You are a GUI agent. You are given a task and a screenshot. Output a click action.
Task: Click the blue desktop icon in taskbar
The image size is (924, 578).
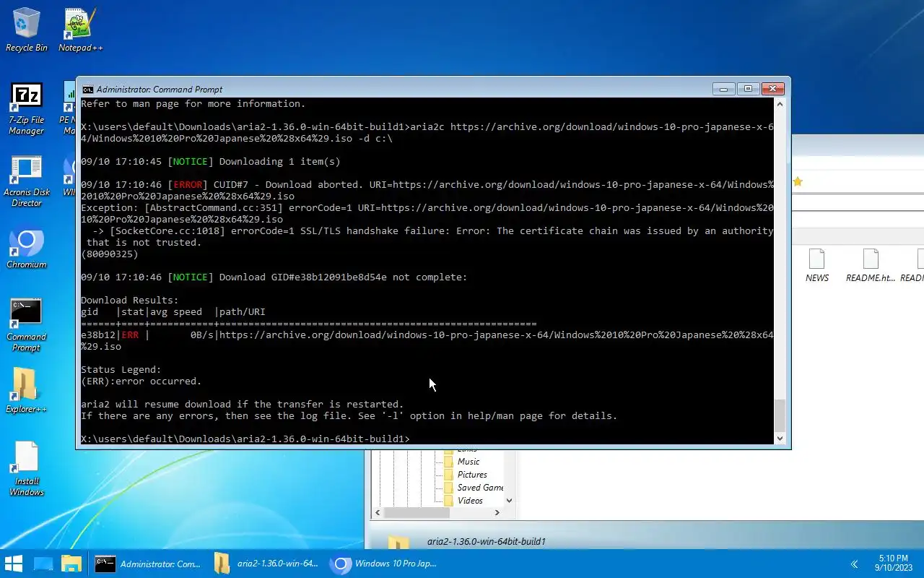[43, 564]
